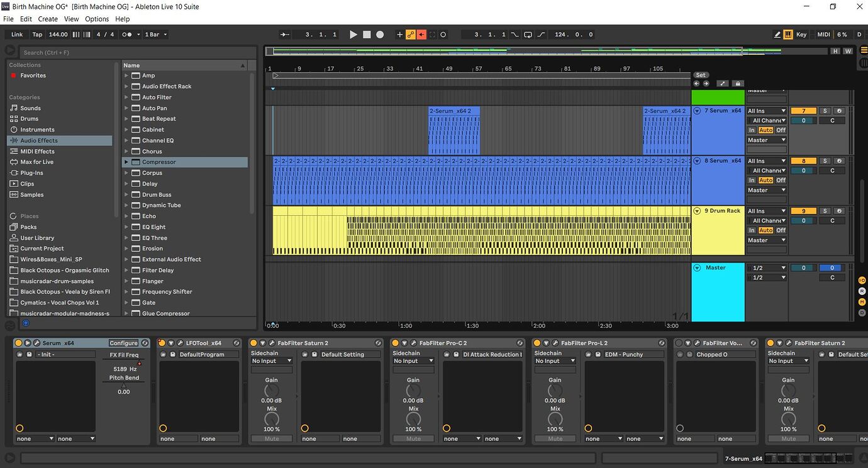Open the Edit menu
868x468 pixels.
(26, 19)
